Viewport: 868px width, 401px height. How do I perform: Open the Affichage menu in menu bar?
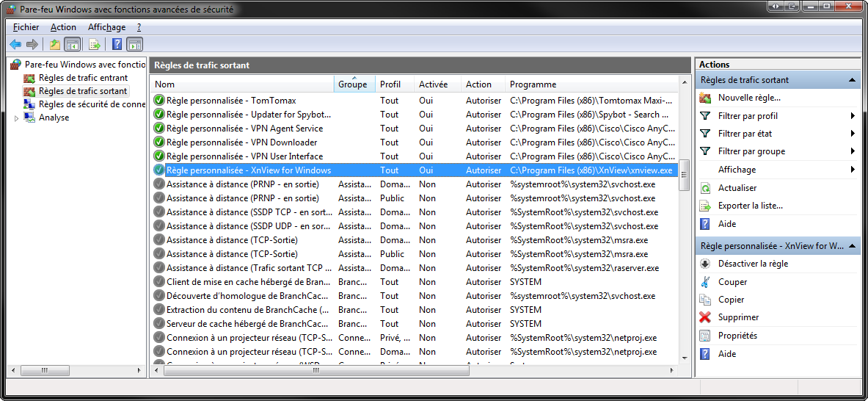coord(106,27)
